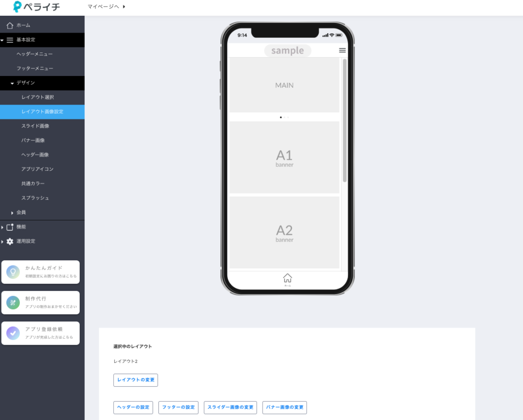This screenshot has height=420, width=523.
Task: Click the Peraichi logo icon
Action: [x=17, y=7]
